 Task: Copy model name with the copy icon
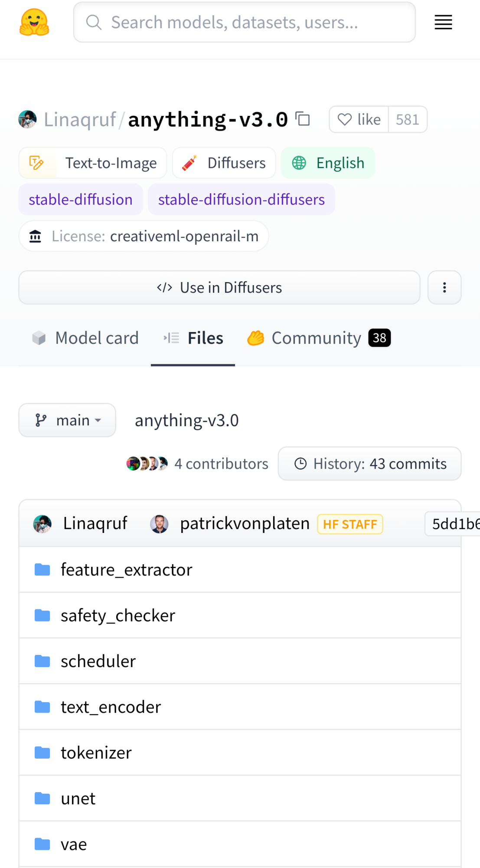tap(303, 119)
